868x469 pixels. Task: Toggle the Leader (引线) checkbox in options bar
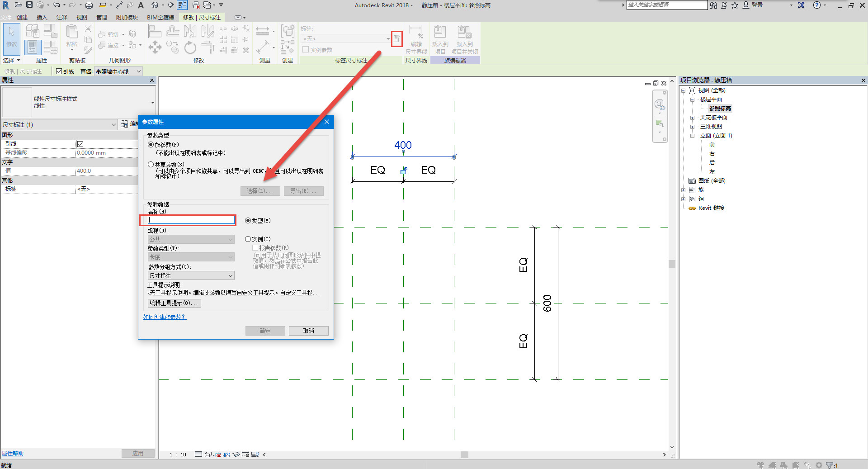pyautogui.click(x=59, y=71)
